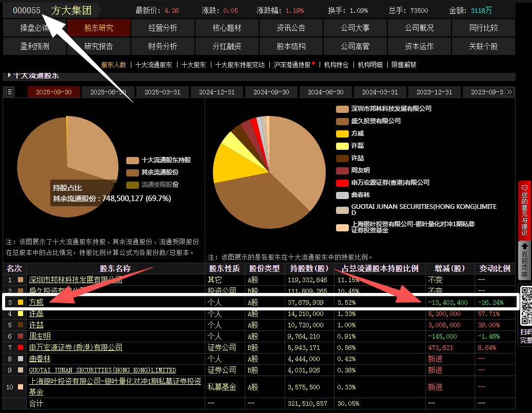This screenshot has width=532, height=413.
Task: Open shareholder 深圳市邦林科技发展有限公司 in table
Action: [x=75, y=280]
